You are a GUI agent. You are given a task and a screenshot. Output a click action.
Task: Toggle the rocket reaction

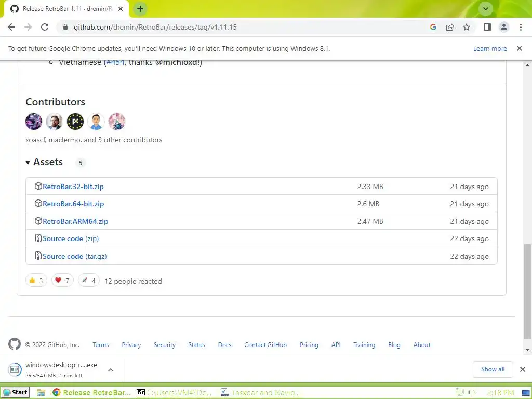click(x=89, y=280)
